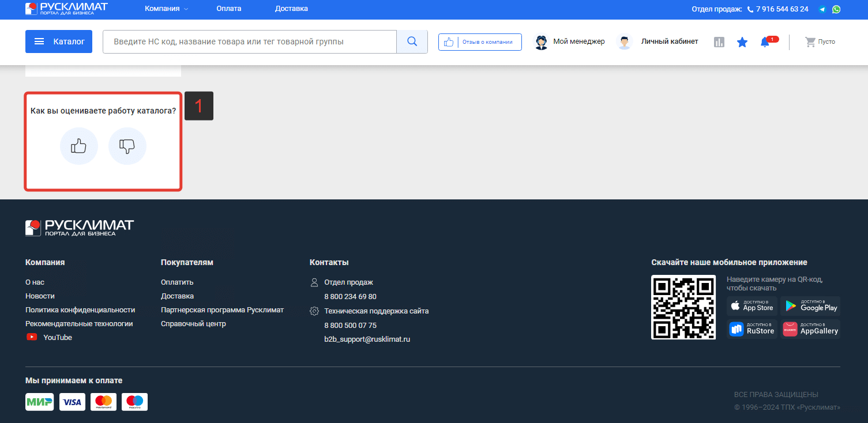868x423 pixels.
Task: Click phone number 8 800 500 07 75
Action: click(350, 326)
